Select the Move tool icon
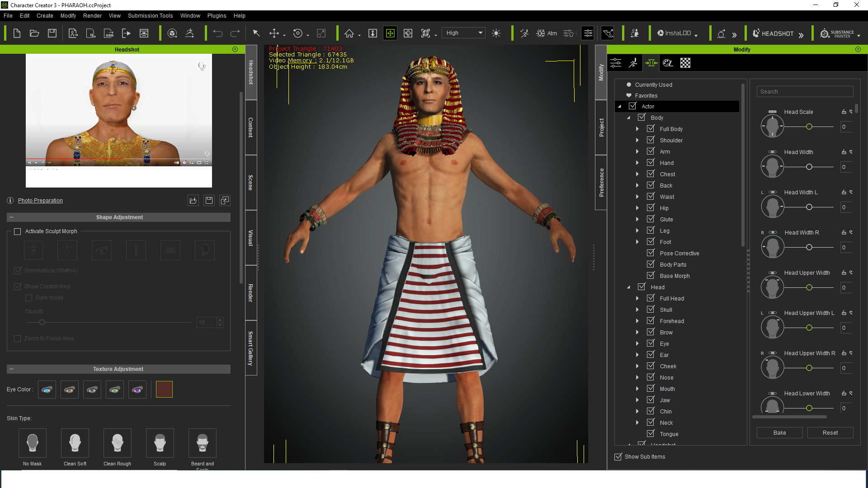 [274, 33]
